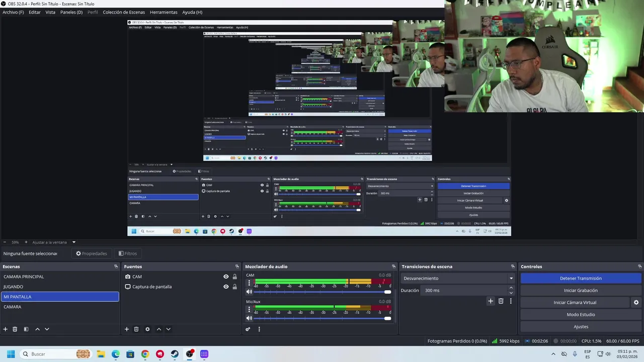Toggle visibility eye of CAM source
This screenshot has width=644, height=362.
coord(226,277)
